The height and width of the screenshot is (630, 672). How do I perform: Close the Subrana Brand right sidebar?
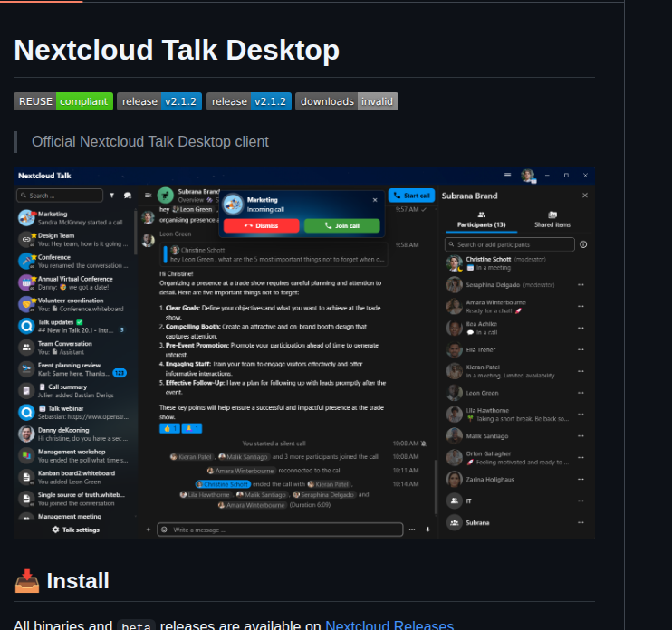tap(585, 196)
